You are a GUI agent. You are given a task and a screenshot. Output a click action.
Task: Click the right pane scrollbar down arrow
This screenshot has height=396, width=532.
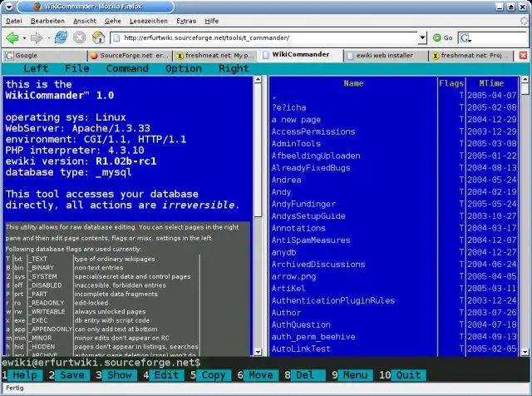(x=525, y=352)
